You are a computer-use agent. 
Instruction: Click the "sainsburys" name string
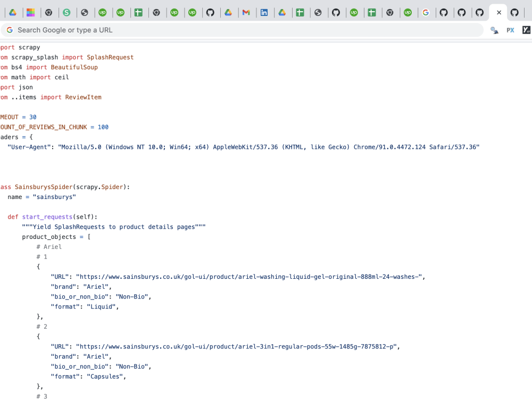pyautogui.click(x=54, y=197)
